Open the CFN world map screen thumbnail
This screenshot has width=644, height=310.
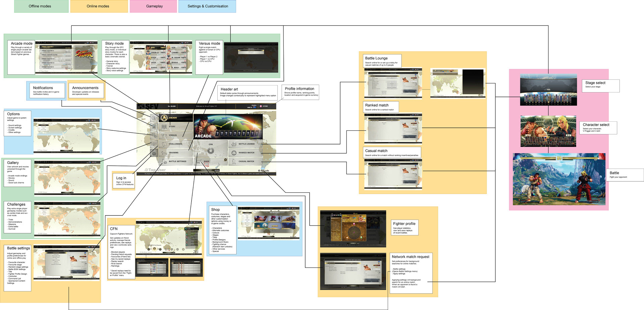(x=169, y=238)
